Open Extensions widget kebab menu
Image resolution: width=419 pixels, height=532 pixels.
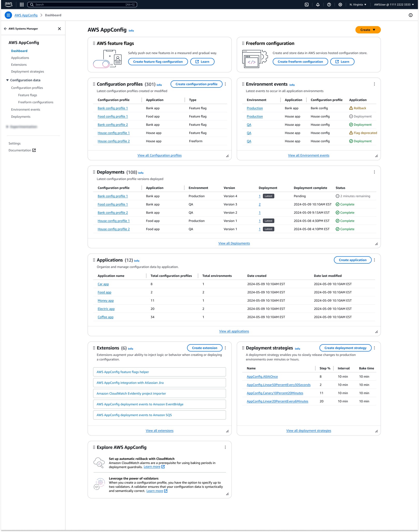click(225, 348)
